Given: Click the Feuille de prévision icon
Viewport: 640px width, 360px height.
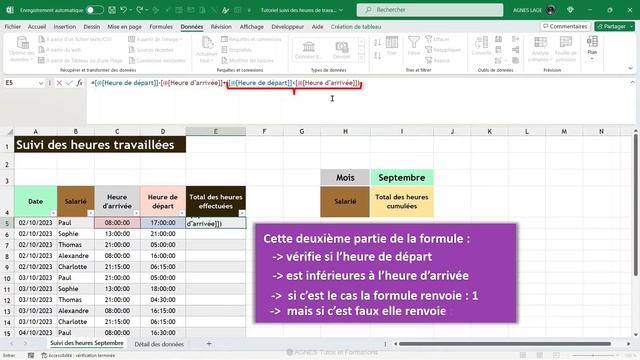Looking at the screenshot, I should (566, 42).
